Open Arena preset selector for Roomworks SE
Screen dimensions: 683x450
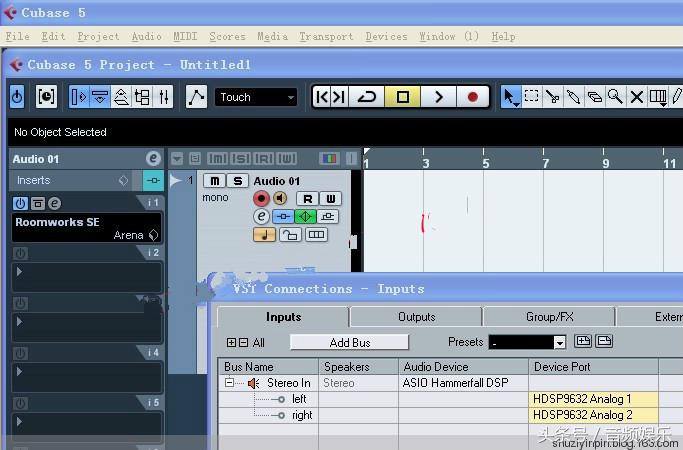point(154,235)
